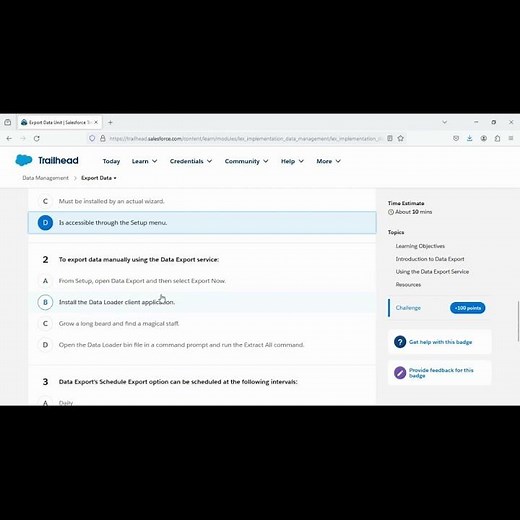Screen dimensions: 520x520
Task: Choose answer B 'Install the Data Loader client application'
Action: tap(202, 302)
